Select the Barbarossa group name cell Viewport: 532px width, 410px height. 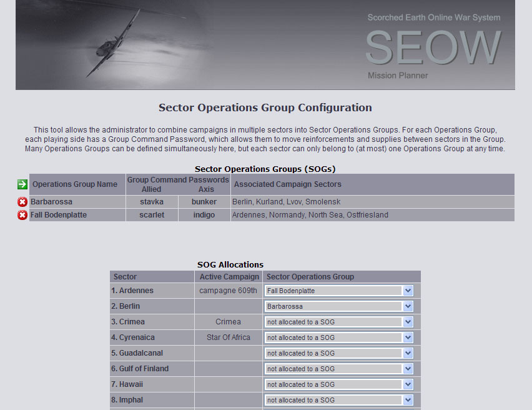pyautogui.click(x=52, y=202)
